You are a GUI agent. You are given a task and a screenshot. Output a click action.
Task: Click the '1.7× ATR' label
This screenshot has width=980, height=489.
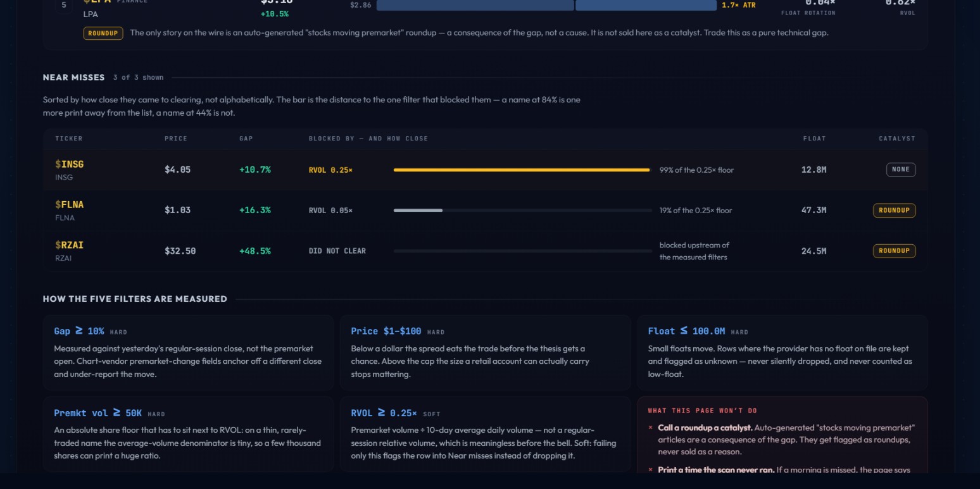(738, 5)
